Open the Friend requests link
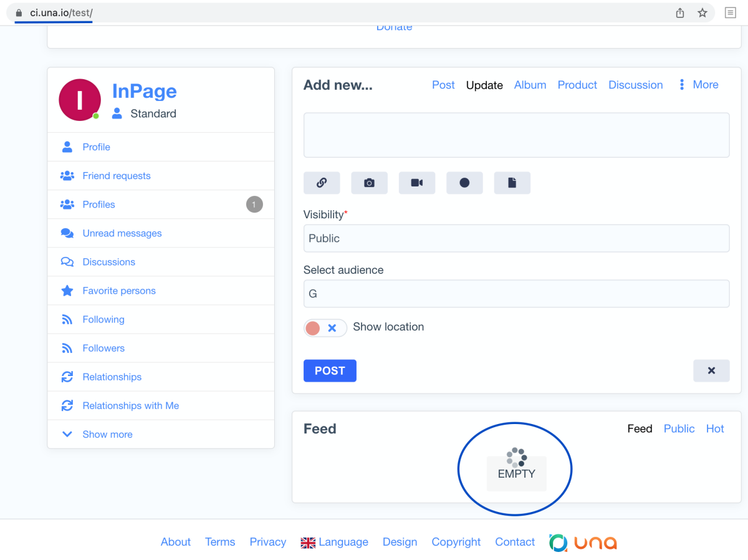 pyautogui.click(x=117, y=176)
